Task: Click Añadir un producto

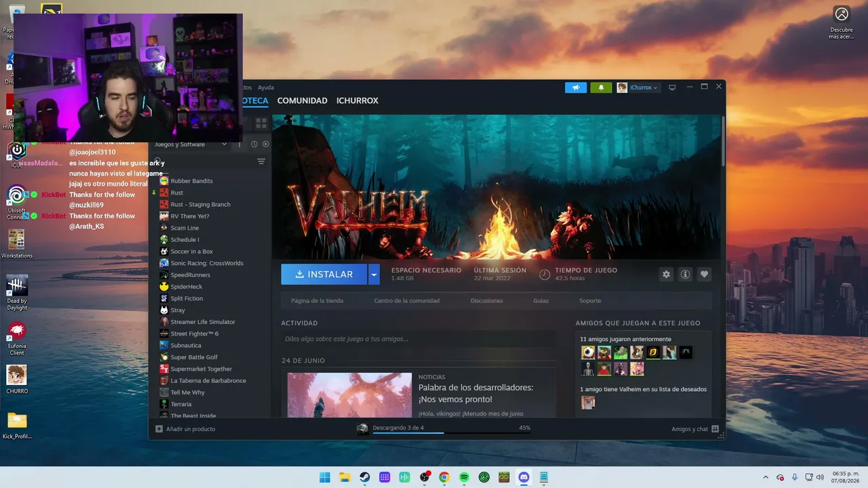Action: click(x=185, y=429)
